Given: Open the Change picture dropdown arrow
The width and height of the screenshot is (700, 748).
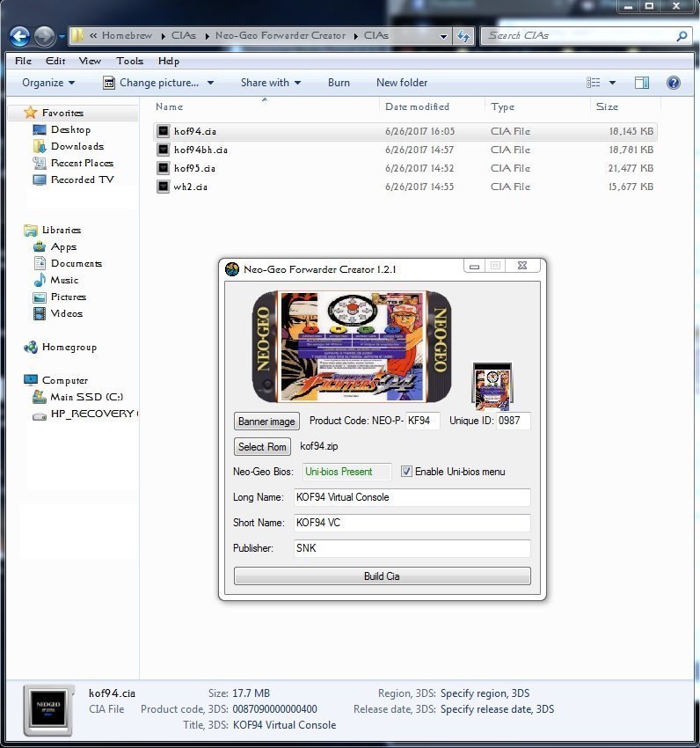Looking at the screenshot, I should click(x=210, y=83).
